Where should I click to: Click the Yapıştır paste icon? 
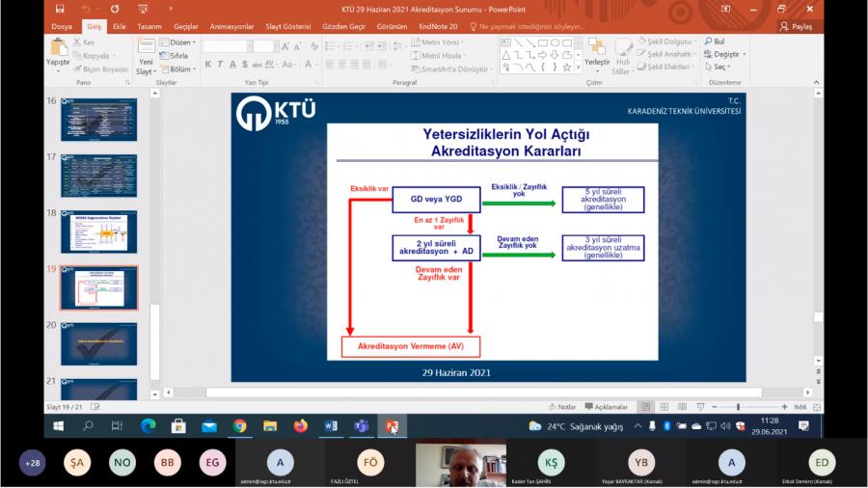click(x=58, y=48)
